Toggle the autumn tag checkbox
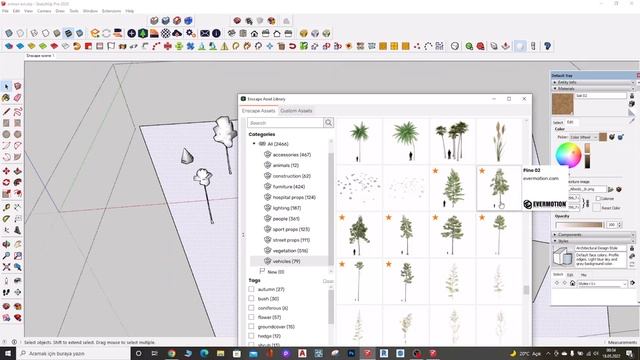640x360 pixels. pos(251,289)
